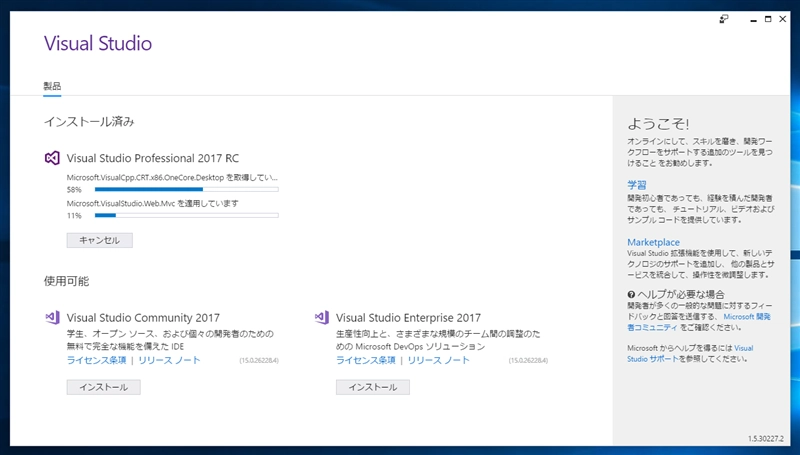
Task: Click the 11% percentage label
Action: tap(74, 215)
